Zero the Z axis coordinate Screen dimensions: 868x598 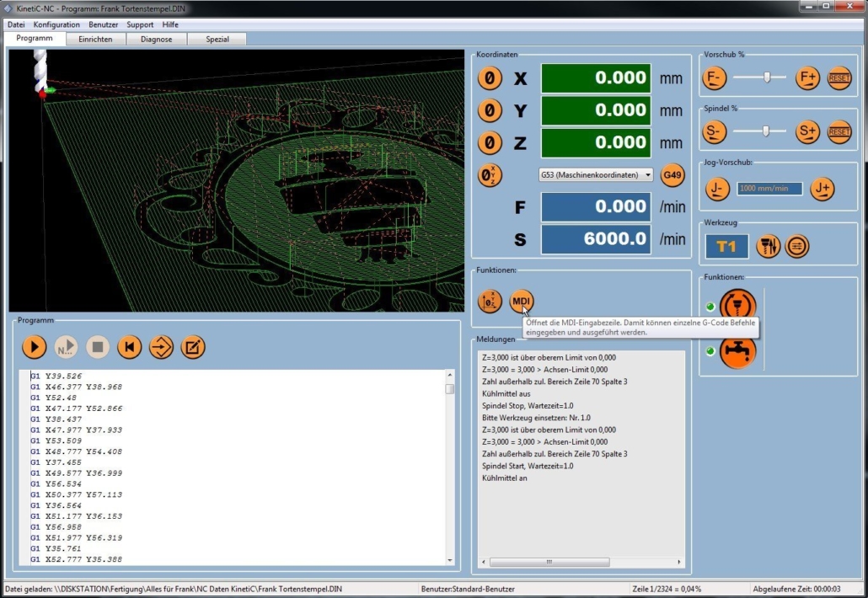click(x=490, y=143)
